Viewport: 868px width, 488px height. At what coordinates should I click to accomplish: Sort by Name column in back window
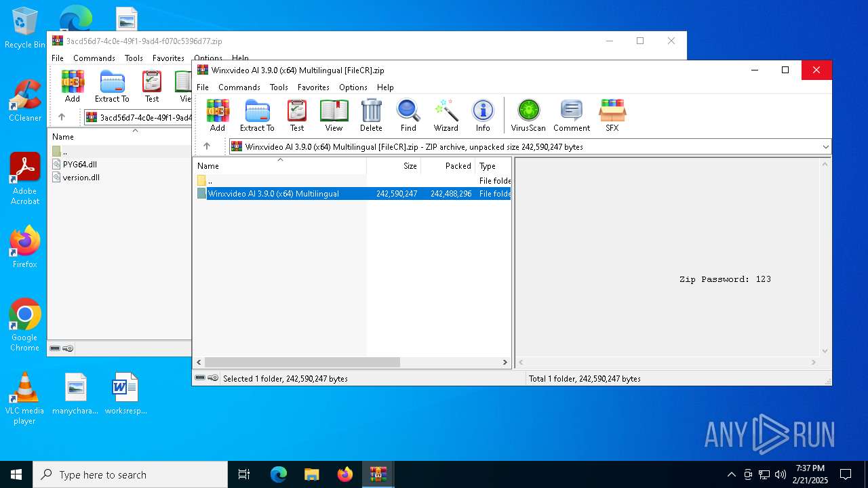pyautogui.click(x=121, y=137)
